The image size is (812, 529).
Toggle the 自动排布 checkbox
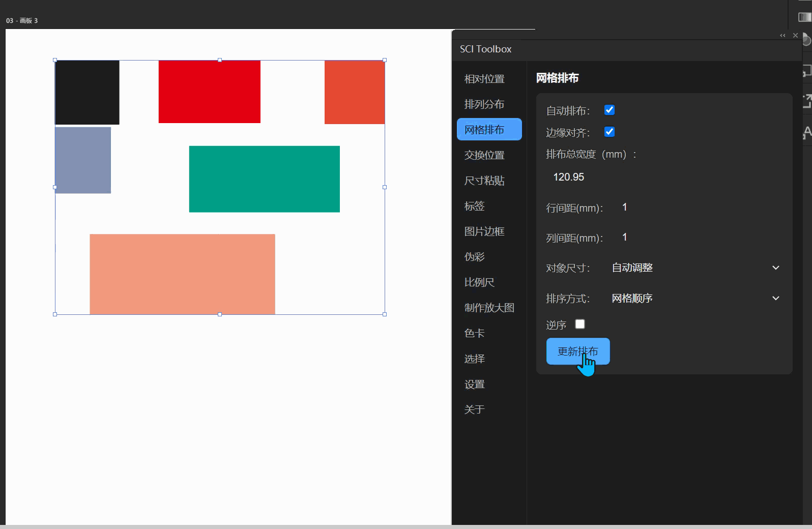(x=610, y=110)
